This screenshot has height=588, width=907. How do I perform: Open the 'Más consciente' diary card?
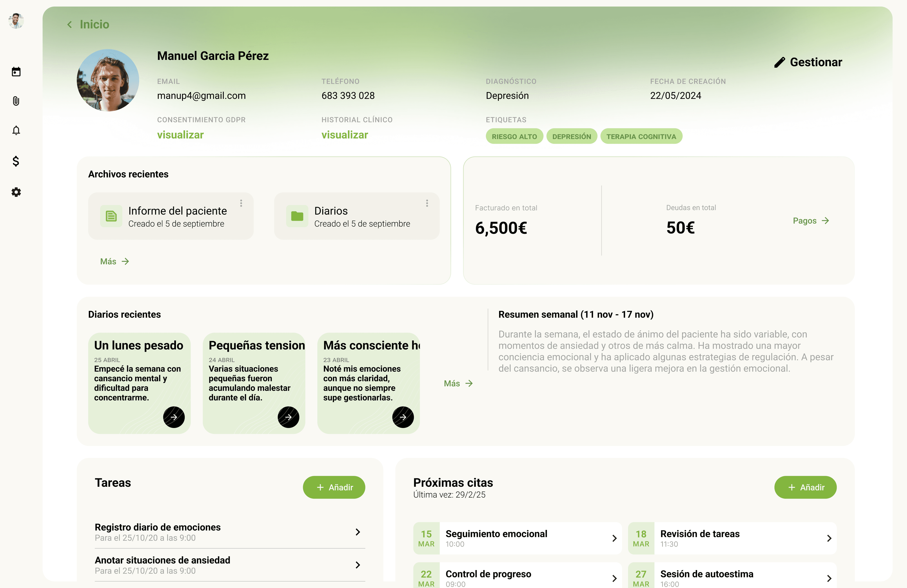(x=369, y=384)
